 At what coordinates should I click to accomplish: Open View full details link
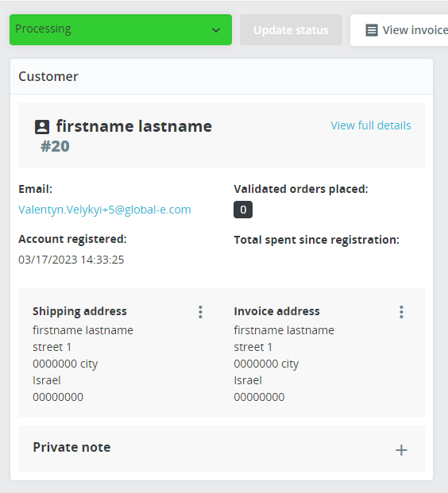[x=371, y=125]
